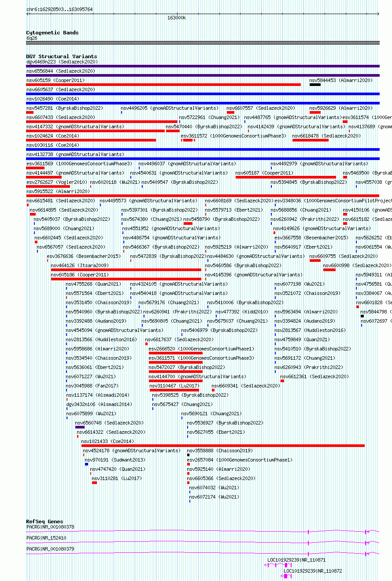The image size is (392, 581).
Task: Select the esv3611571 (1000GenomesConsortiumPhase3) bar
Action: 176,362
